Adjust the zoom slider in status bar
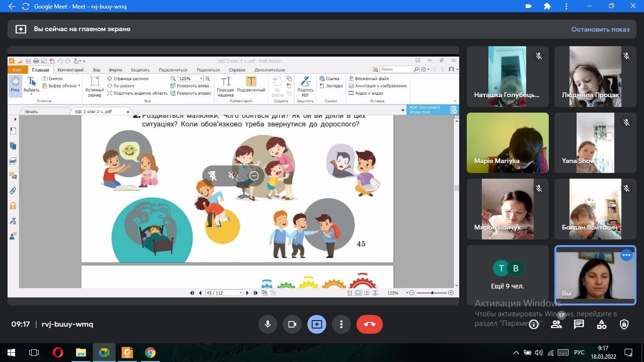Screen dimensions: 644x362 point(432,293)
